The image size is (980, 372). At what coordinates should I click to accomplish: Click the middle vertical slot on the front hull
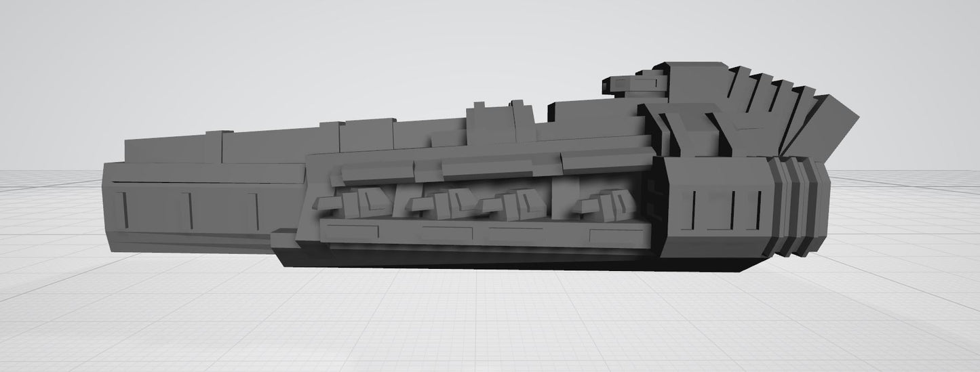click(190, 210)
